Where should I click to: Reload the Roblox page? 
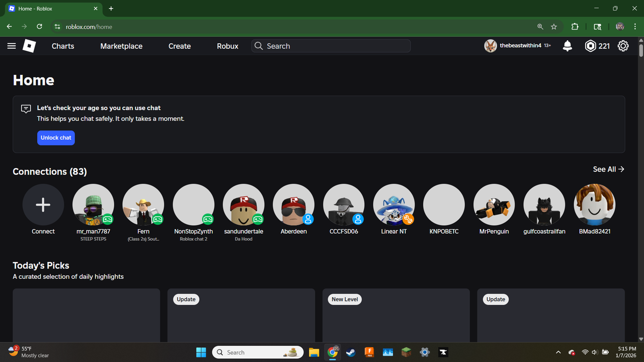point(39,27)
